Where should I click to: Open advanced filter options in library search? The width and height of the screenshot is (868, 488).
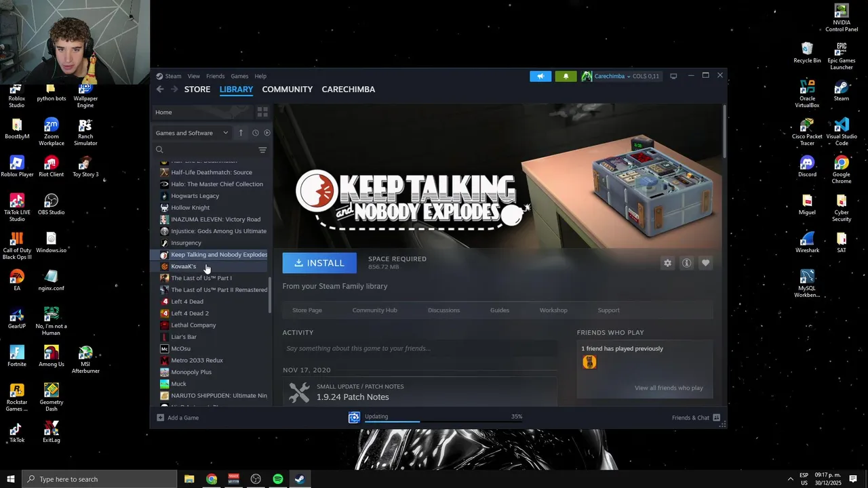[262, 150]
